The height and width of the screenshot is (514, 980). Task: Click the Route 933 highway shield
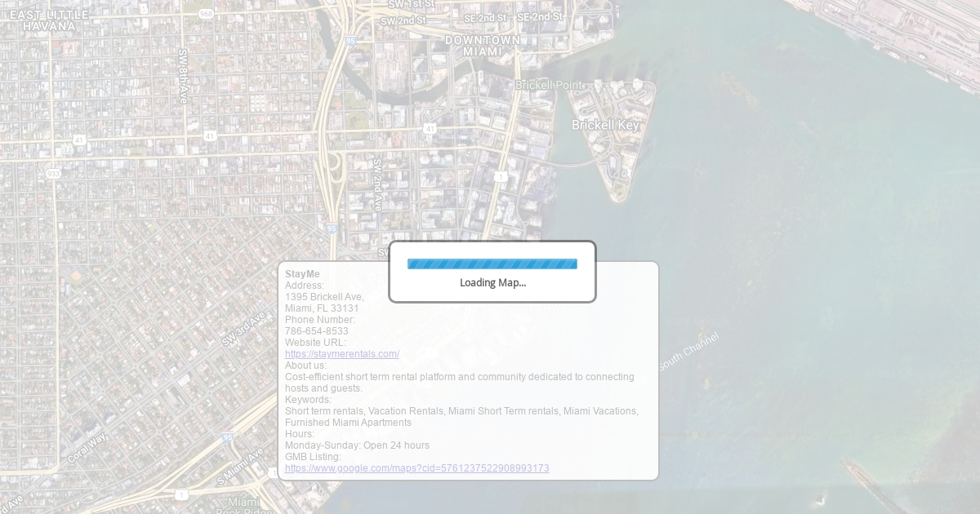pyautogui.click(x=53, y=173)
